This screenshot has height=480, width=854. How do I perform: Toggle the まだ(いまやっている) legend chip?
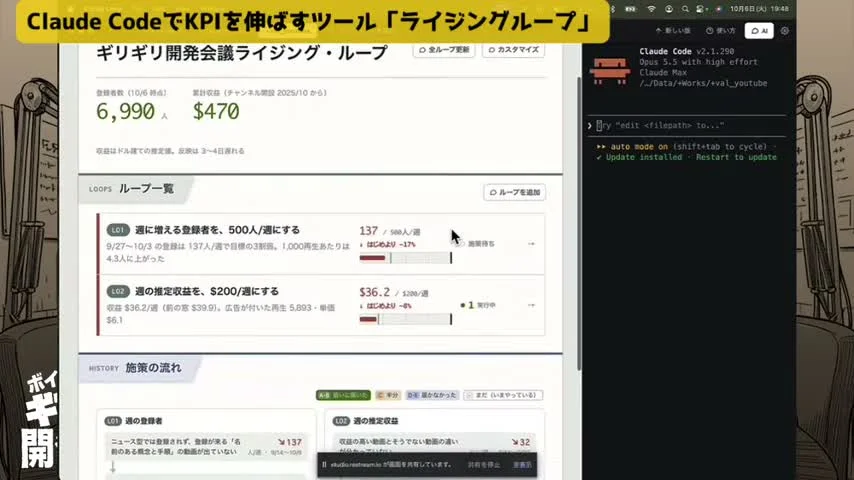pos(503,395)
